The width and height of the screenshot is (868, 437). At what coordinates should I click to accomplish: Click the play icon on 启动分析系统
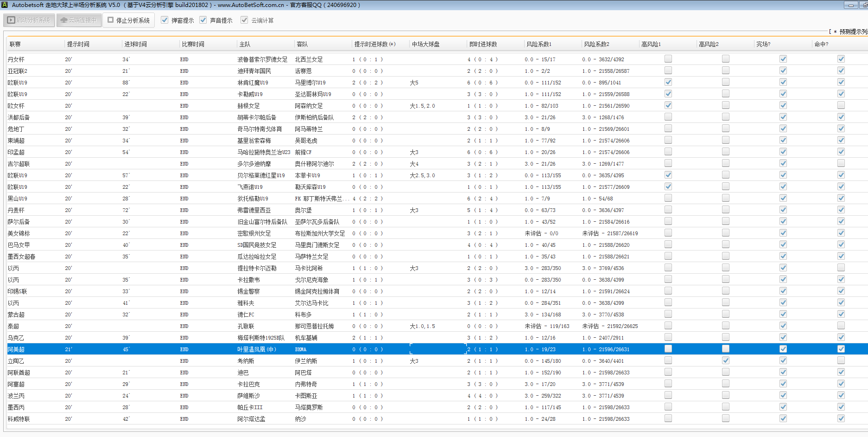coord(11,20)
